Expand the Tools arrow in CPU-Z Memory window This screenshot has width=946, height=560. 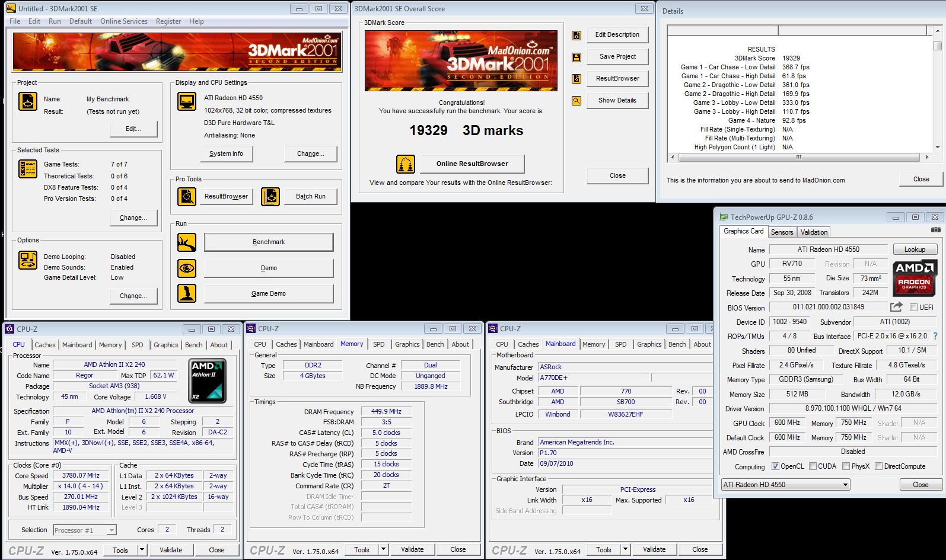point(384,549)
